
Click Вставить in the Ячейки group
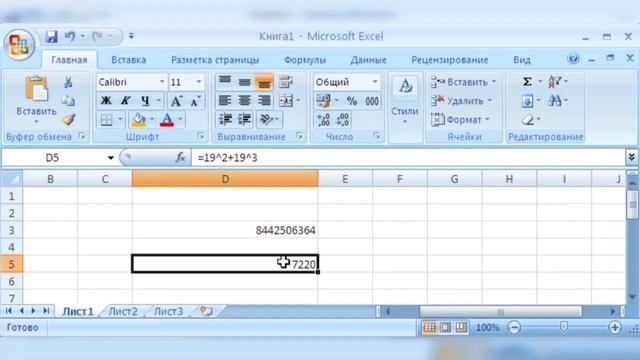[x=464, y=82]
